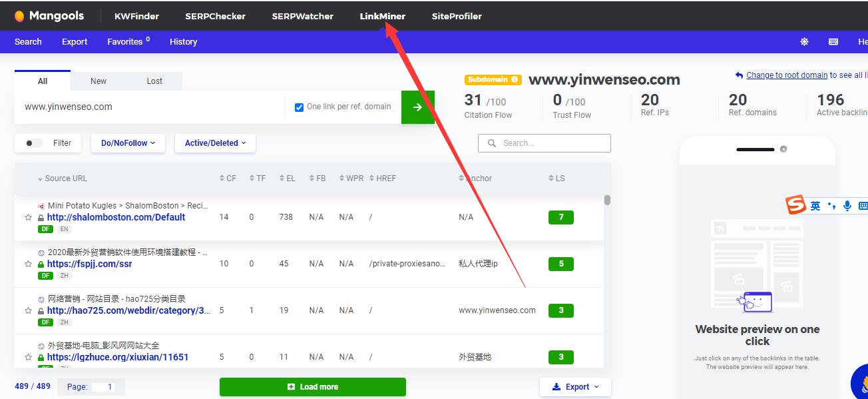Screen dimensions: 868x399
Task: Uncheck One link per ref. domain
Action: 299,107
